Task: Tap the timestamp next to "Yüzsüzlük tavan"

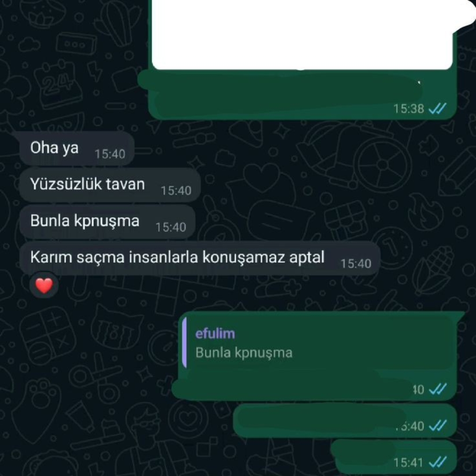Action: (x=176, y=191)
